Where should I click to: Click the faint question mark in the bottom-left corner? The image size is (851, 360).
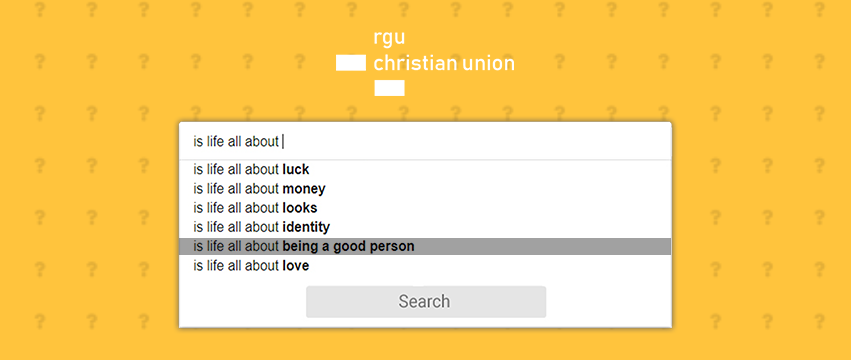[39, 321]
